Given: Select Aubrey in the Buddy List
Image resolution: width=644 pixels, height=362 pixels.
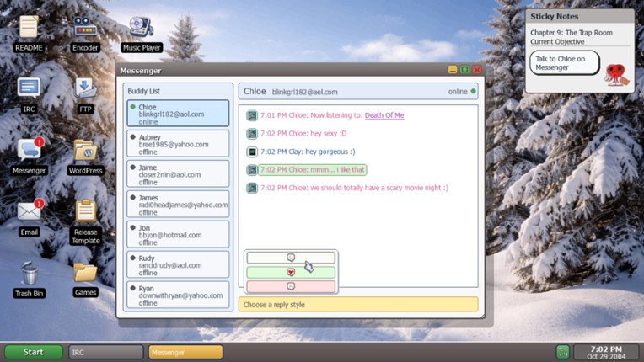Looking at the screenshot, I should [x=178, y=144].
